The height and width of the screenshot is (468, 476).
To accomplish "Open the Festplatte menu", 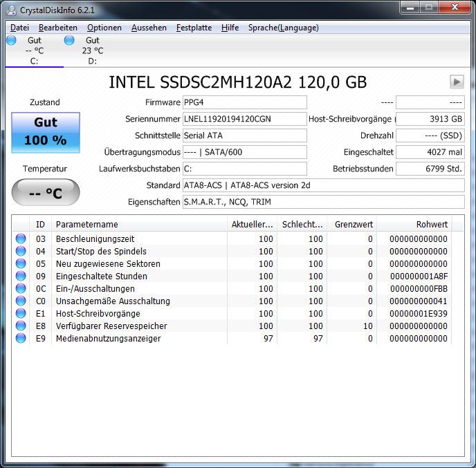I will pos(194,28).
